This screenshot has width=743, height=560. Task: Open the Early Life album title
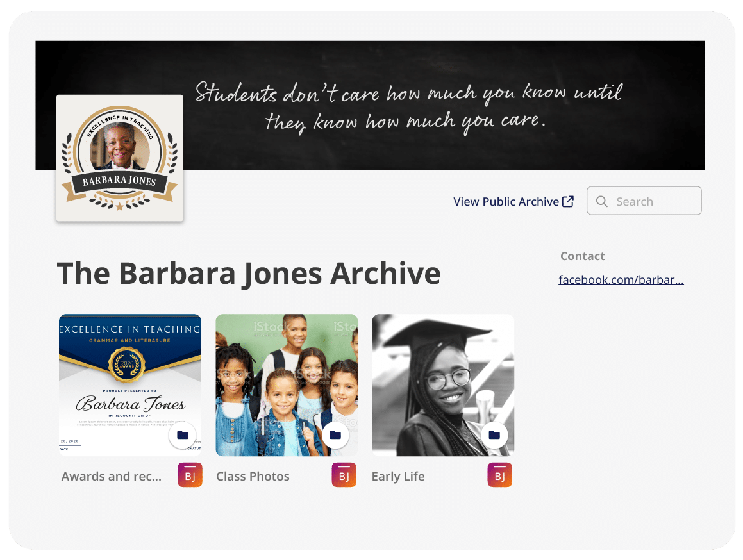click(398, 476)
